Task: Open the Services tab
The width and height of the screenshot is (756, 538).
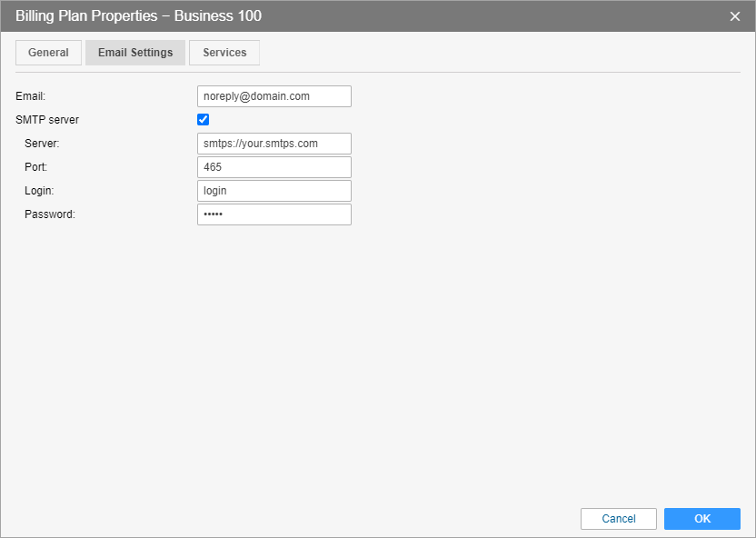Action: (x=224, y=53)
